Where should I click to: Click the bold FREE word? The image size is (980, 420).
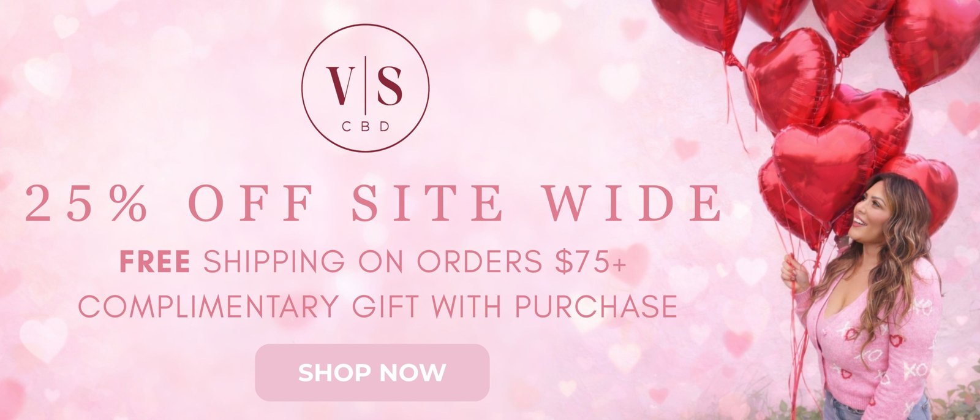pyautogui.click(x=154, y=262)
